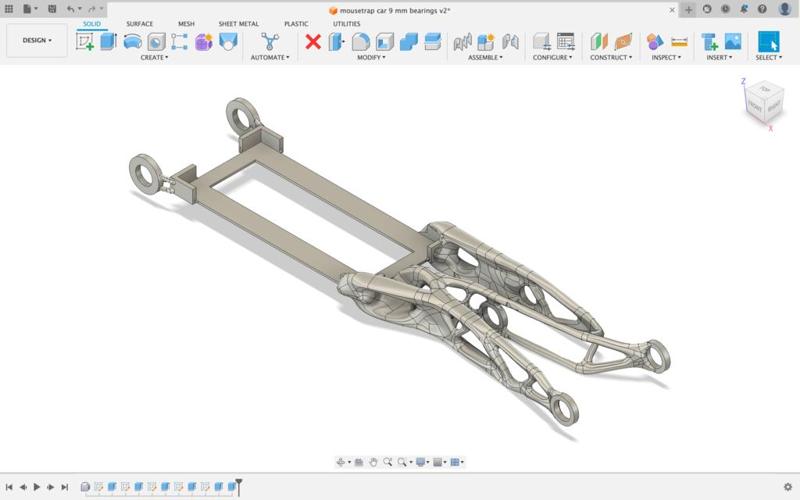
Task: Open the Job Status clock icon
Action: tap(726, 9)
